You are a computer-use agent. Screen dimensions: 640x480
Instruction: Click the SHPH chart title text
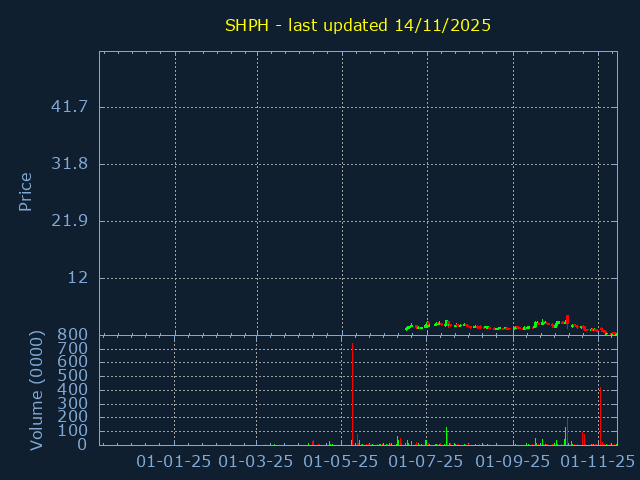[x=358, y=25]
